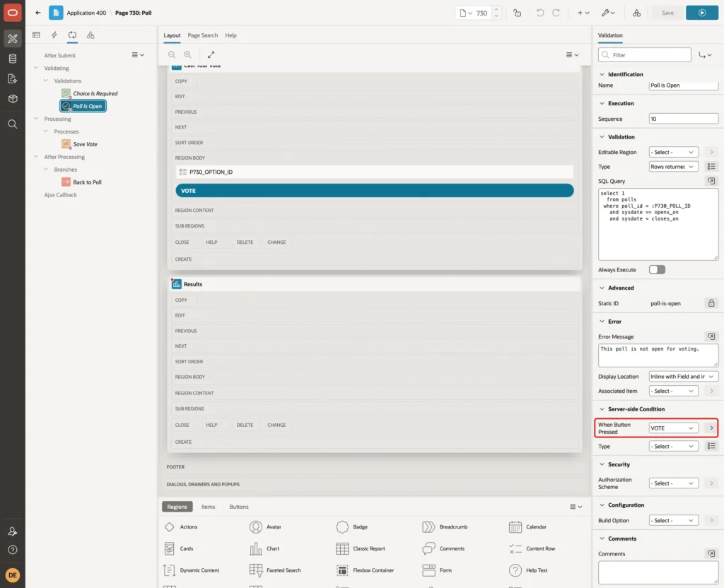
Task: Switch gallery to the Items tab
Action: (x=209, y=507)
